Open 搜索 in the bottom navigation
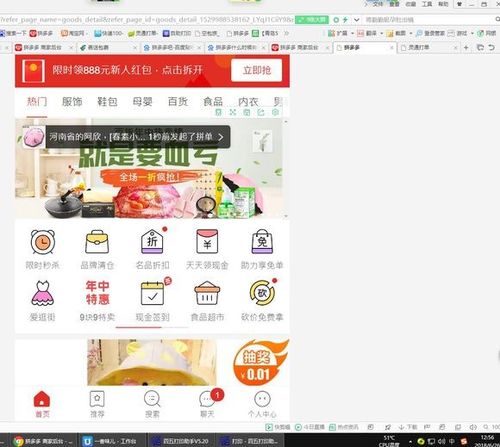 coord(152,404)
